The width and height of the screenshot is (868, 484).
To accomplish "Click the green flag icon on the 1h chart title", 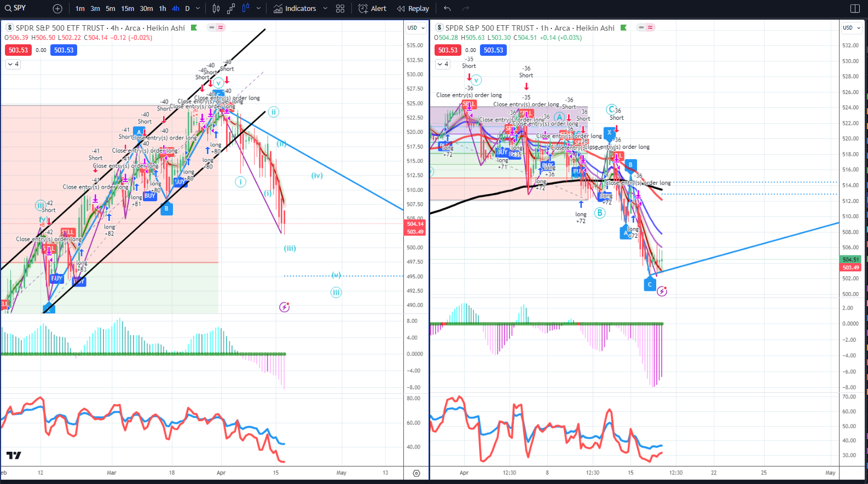I will (x=623, y=28).
